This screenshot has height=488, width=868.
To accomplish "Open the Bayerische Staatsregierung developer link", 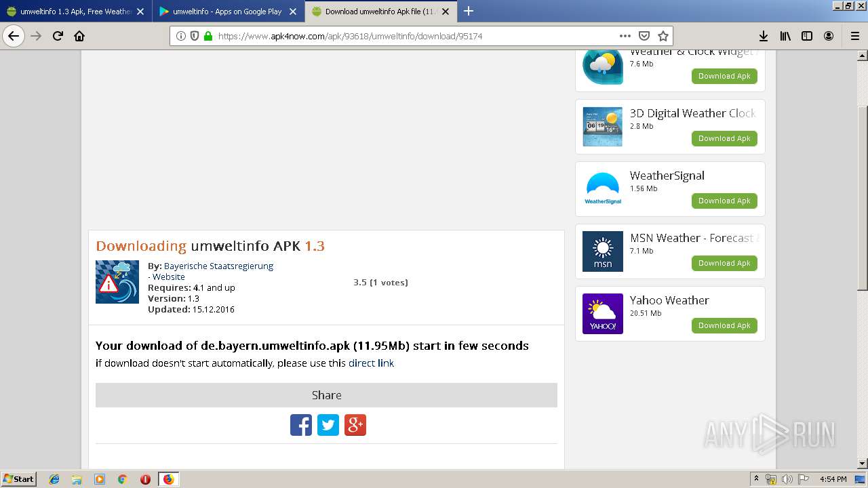I will (x=218, y=266).
